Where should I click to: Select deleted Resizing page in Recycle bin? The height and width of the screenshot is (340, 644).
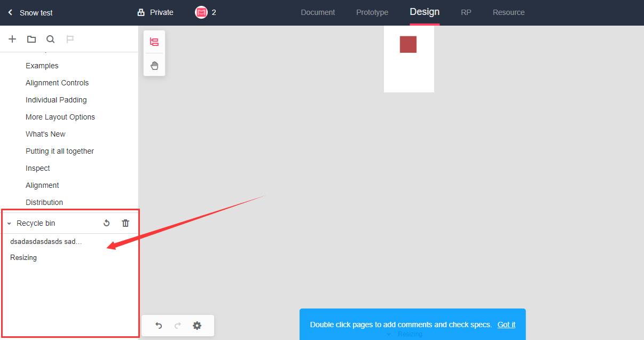23,258
